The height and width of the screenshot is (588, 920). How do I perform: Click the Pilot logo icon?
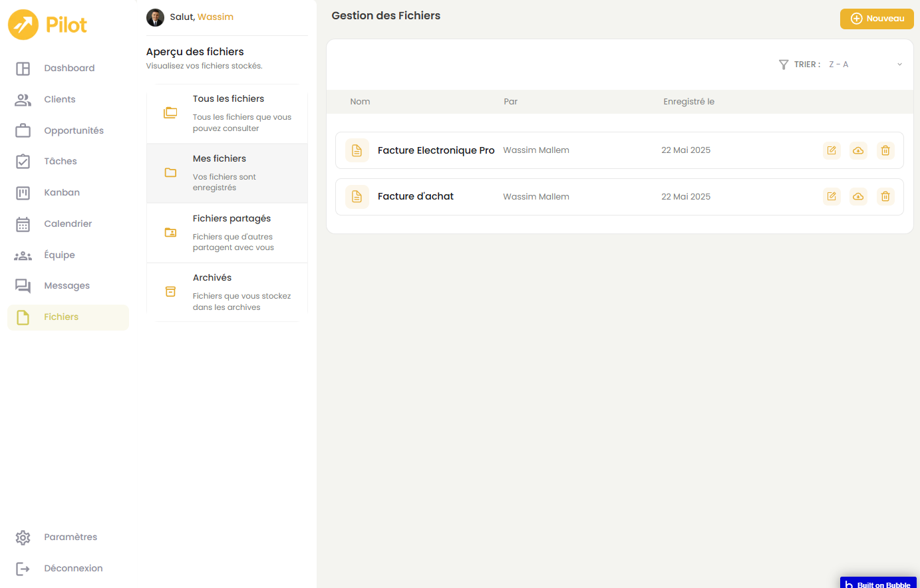click(x=23, y=25)
